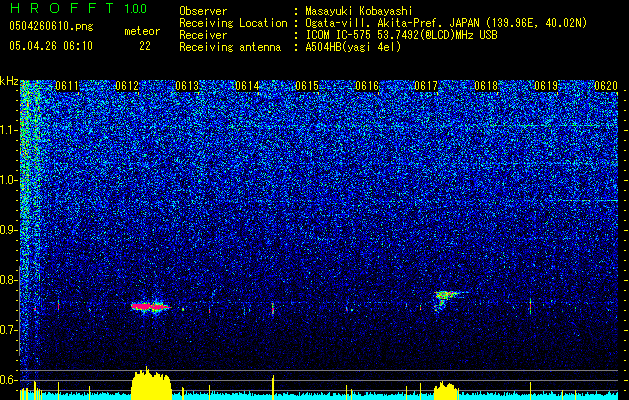
Task: Click the A504HB(yagi 4el) antenna value
Action: click(x=353, y=47)
